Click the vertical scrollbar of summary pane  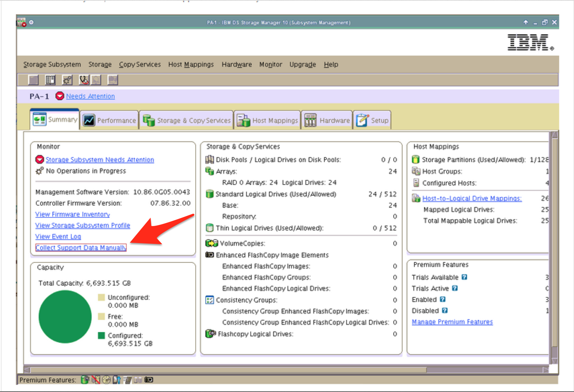[x=554, y=248]
